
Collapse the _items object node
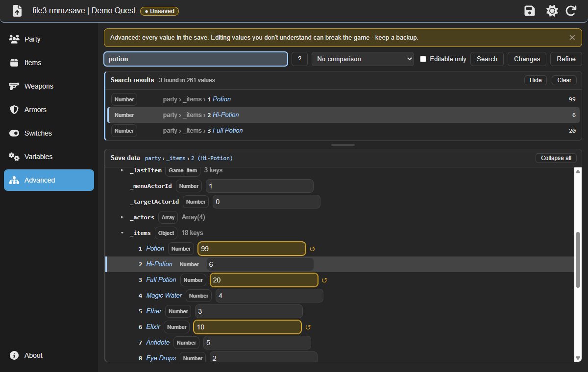tap(122, 233)
